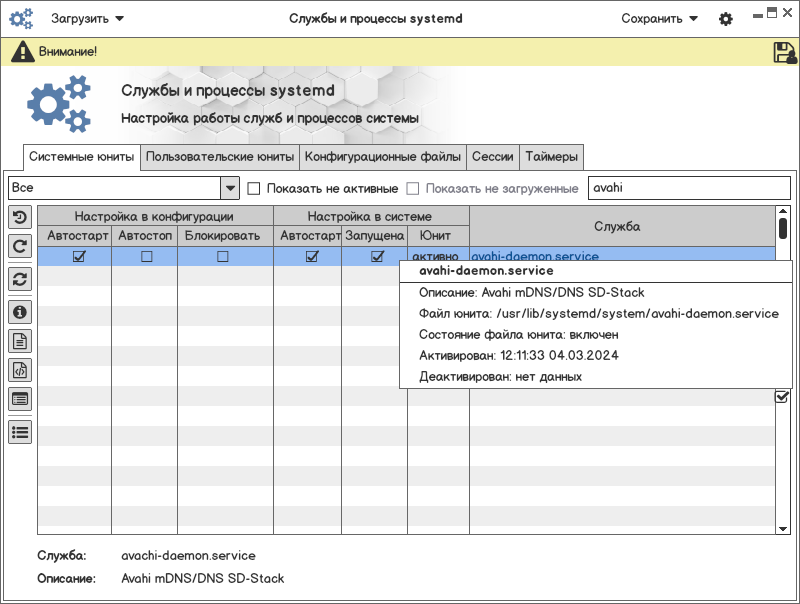Image resolution: width=800 pixels, height=604 pixels.
Task: Click the clockwise redo arrow icon
Action: click(20, 245)
